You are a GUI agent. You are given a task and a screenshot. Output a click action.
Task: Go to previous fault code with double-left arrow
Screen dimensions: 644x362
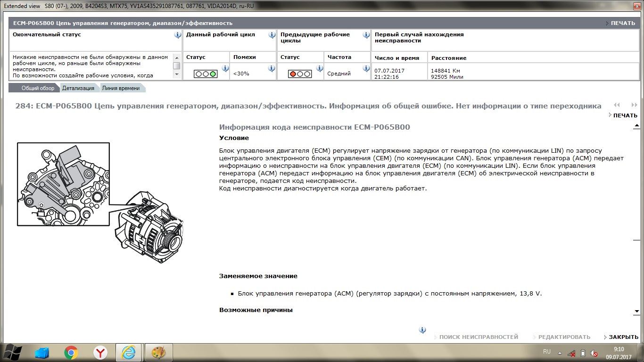click(x=617, y=106)
